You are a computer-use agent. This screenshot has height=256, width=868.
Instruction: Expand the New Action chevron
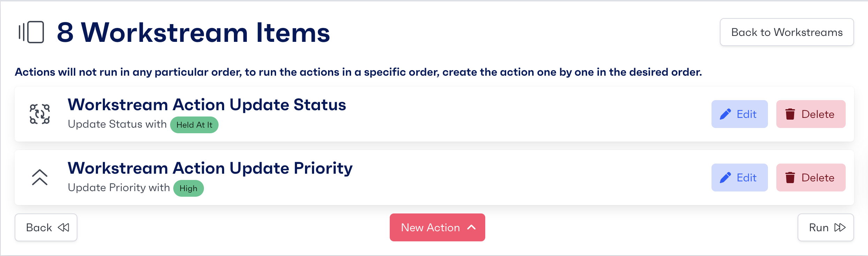[x=471, y=227]
